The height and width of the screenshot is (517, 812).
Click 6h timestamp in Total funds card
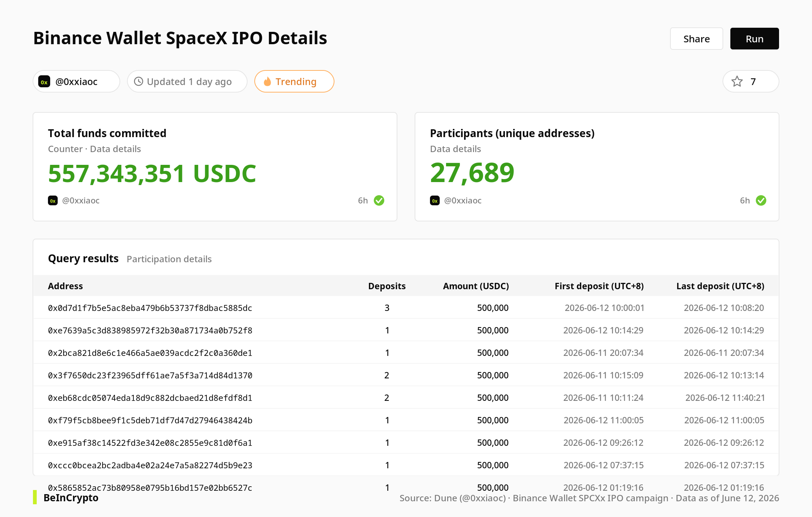click(x=363, y=200)
